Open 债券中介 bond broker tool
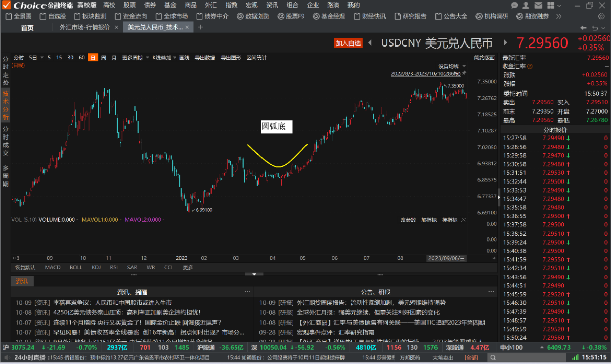Viewport: 611px width, 364px height. 212,16
